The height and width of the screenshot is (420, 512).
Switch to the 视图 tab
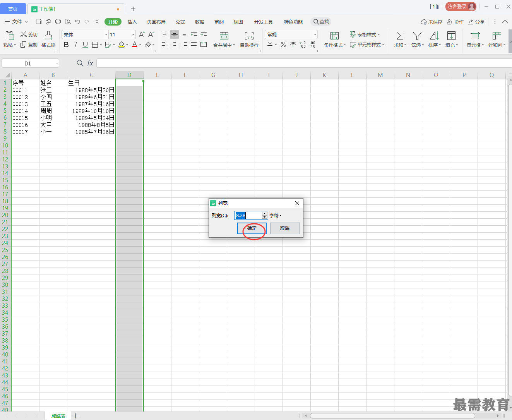click(x=238, y=22)
